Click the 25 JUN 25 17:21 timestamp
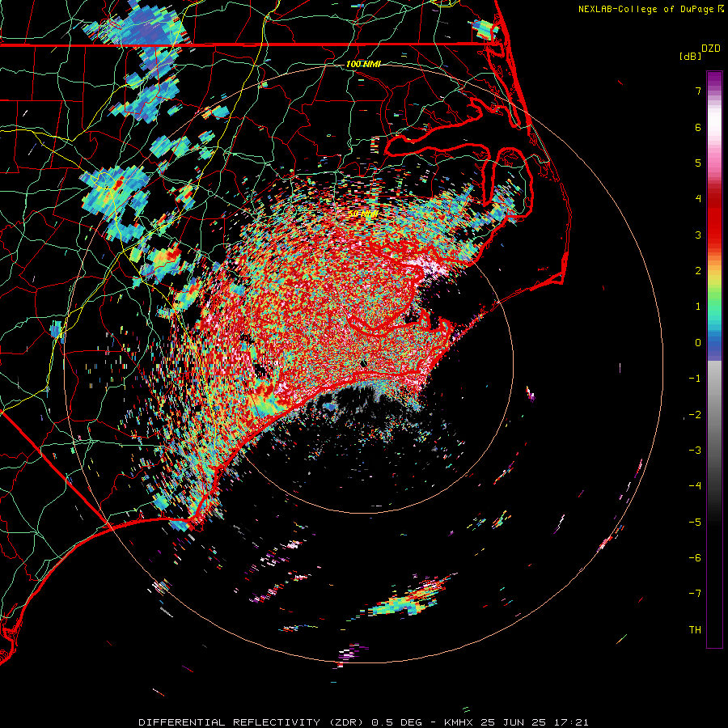The height and width of the screenshot is (728, 728). pos(535,722)
